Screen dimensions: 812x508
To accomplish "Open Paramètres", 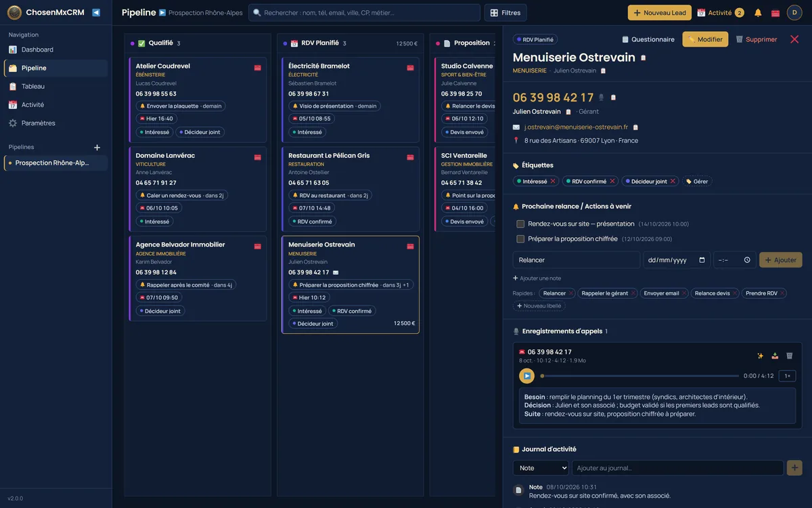I will (x=55, y=123).
